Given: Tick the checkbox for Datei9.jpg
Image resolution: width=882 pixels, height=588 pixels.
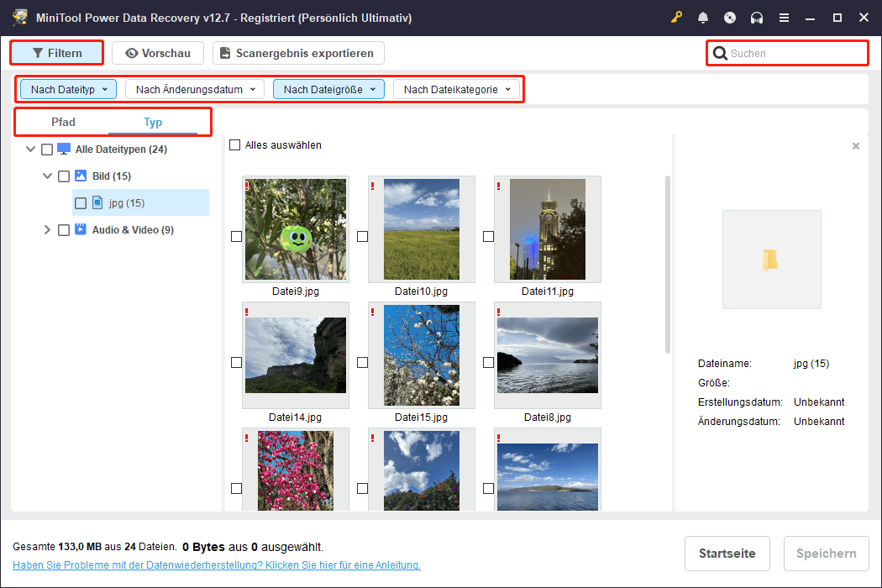Looking at the screenshot, I should (236, 237).
